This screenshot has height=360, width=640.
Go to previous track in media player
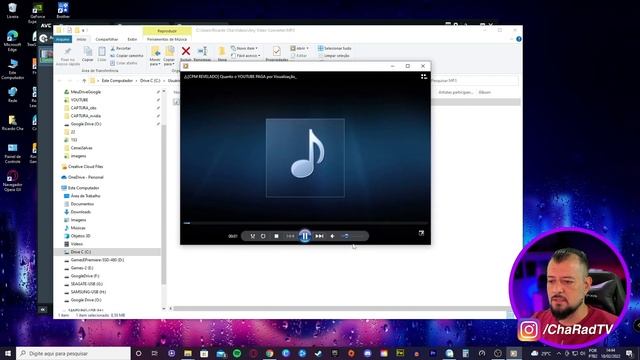(290, 236)
